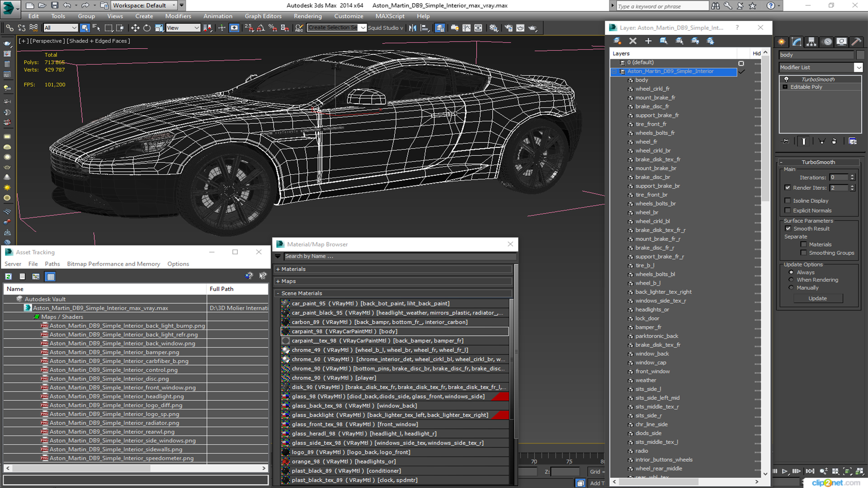This screenshot has width=868, height=488.
Task: Switch Asset Tracking to table view icon
Action: pos(51,277)
